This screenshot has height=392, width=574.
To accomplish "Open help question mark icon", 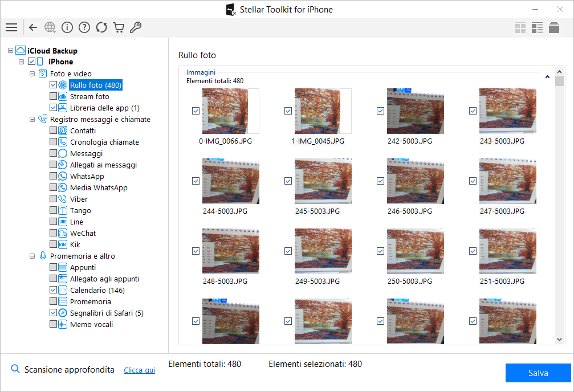I will coord(84,27).
